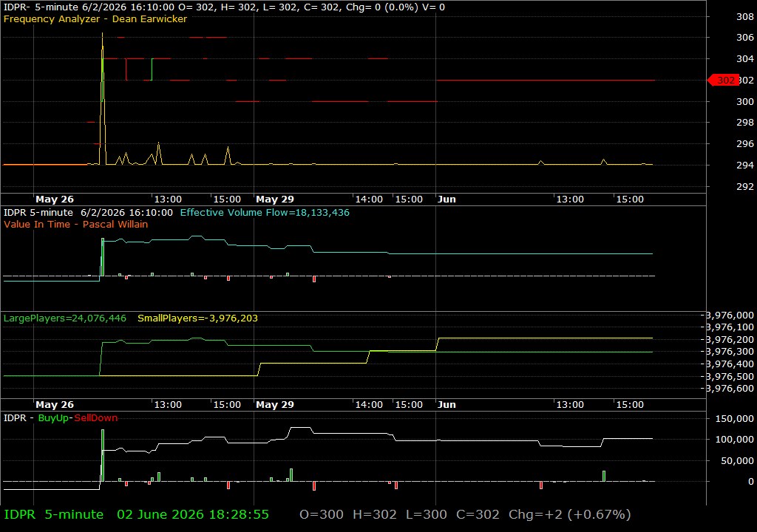Click the 294 price axis label

click(745, 165)
